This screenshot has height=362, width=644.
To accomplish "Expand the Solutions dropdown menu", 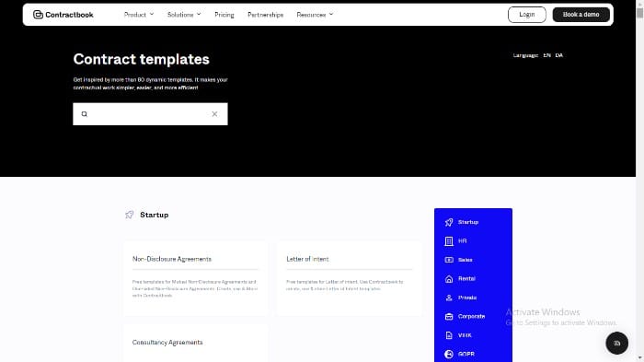I will click(184, 15).
